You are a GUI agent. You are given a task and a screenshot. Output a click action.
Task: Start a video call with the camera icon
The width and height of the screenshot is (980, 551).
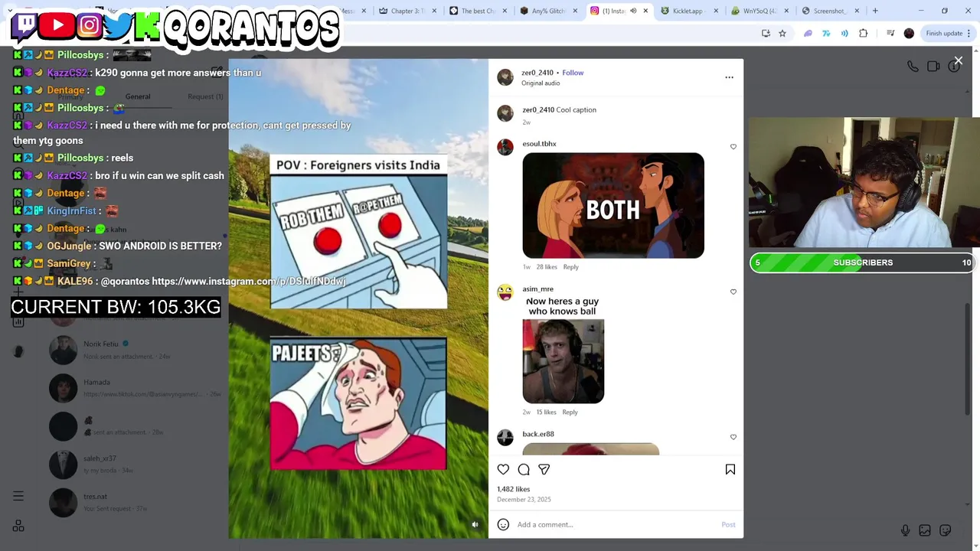click(933, 67)
